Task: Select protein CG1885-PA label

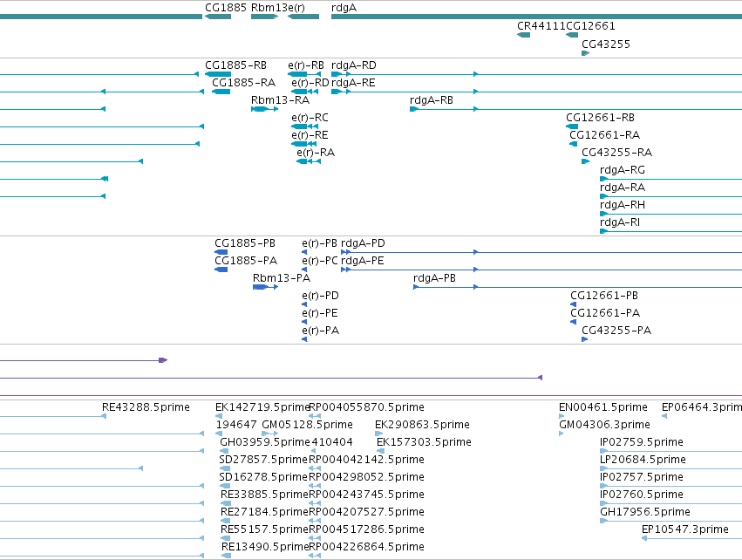Action: pyautogui.click(x=246, y=261)
